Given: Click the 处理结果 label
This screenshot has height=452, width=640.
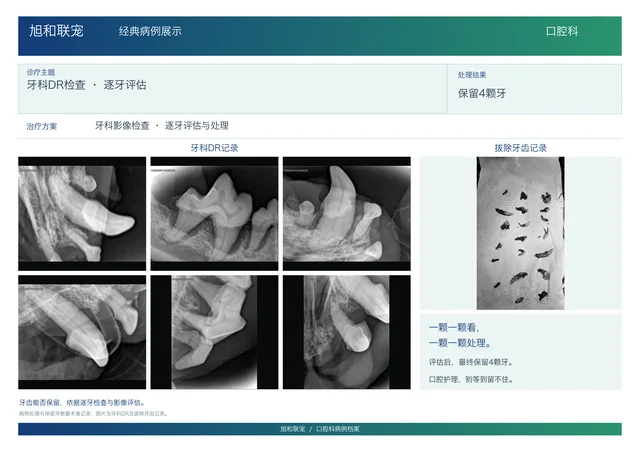Looking at the screenshot, I should 472,75.
